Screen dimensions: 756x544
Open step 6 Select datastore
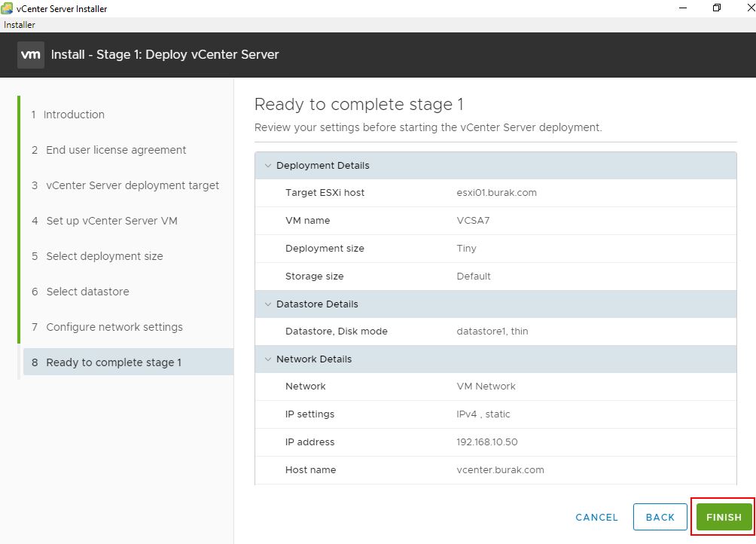pyautogui.click(x=81, y=292)
